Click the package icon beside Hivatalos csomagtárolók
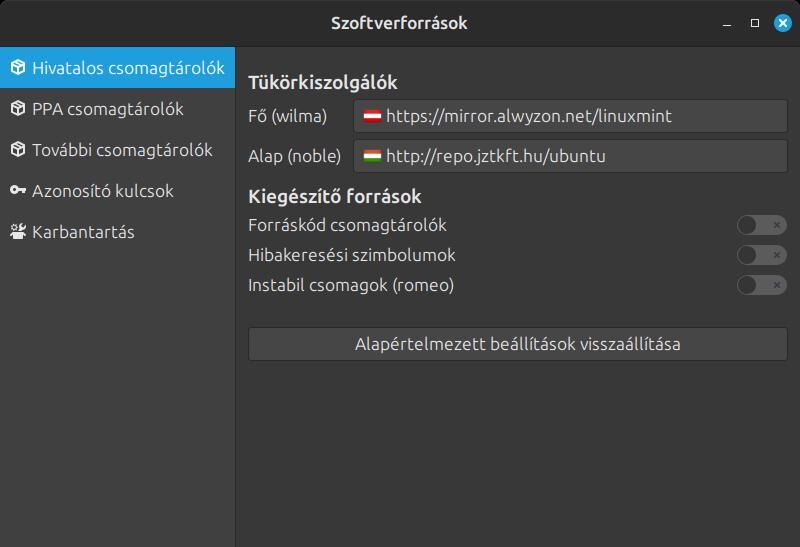This screenshot has height=547, width=800. click(x=18, y=68)
